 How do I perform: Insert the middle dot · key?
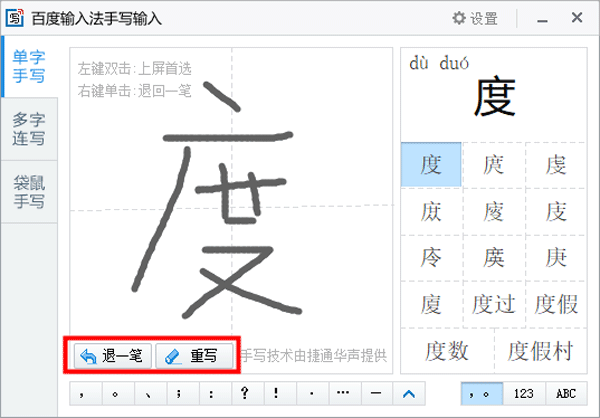click(312, 393)
